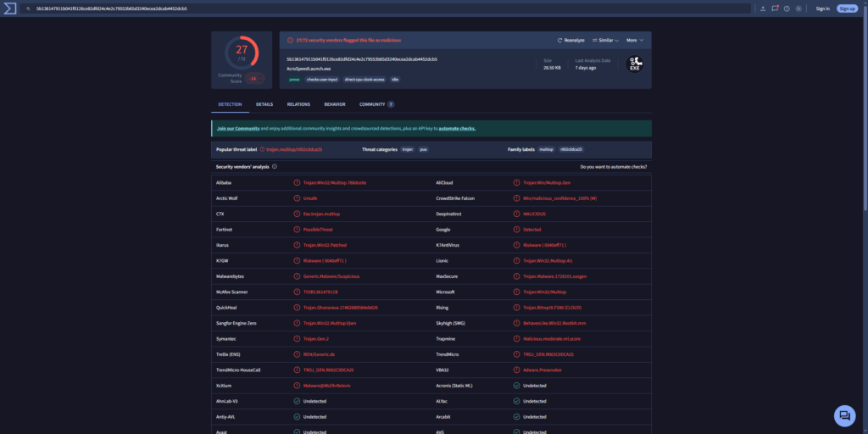This screenshot has height=434, width=868.
Task: Click the Sign up button
Action: tap(847, 8)
